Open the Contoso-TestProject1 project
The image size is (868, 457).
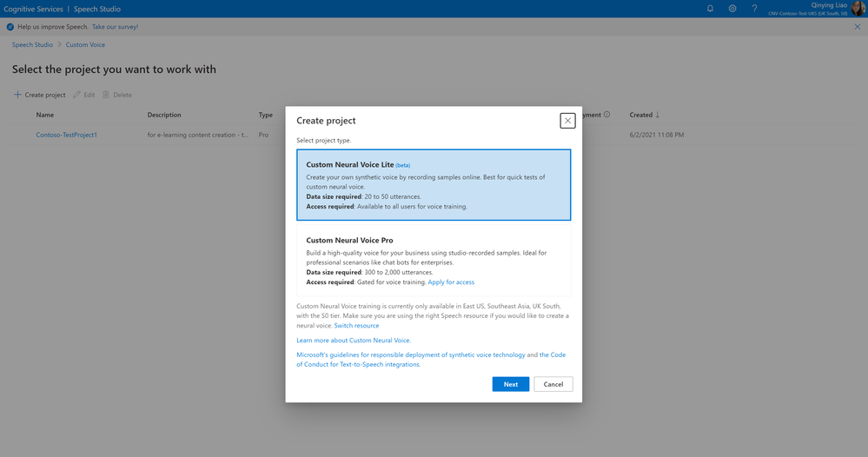point(67,136)
